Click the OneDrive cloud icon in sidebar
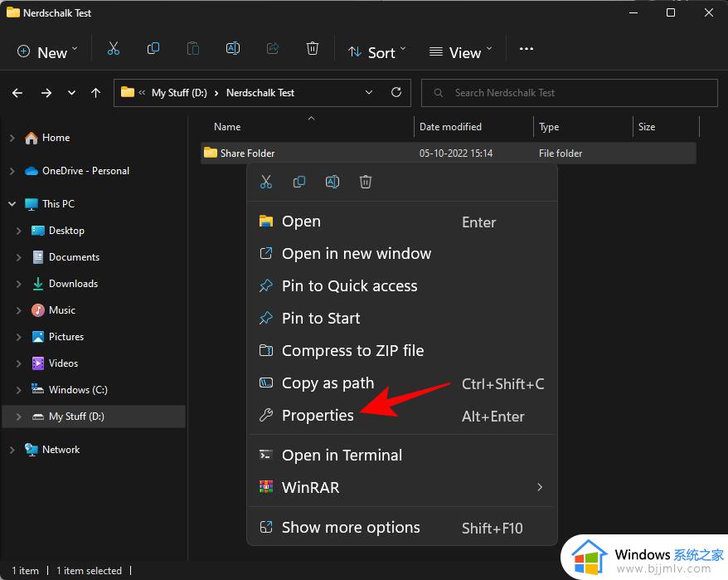The image size is (728, 580). pos(32,171)
